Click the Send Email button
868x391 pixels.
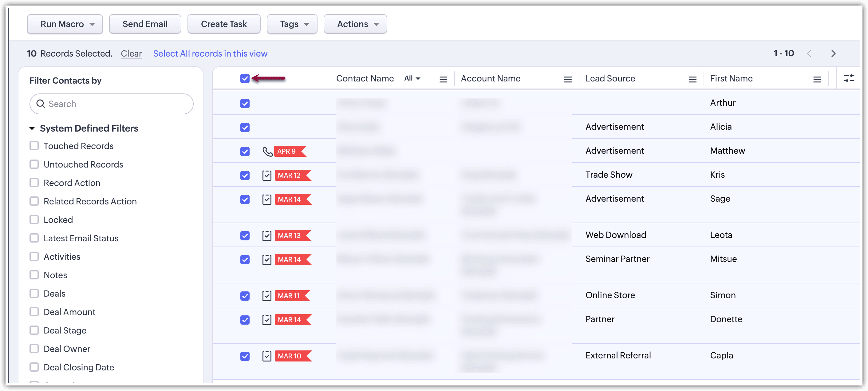pos(145,24)
